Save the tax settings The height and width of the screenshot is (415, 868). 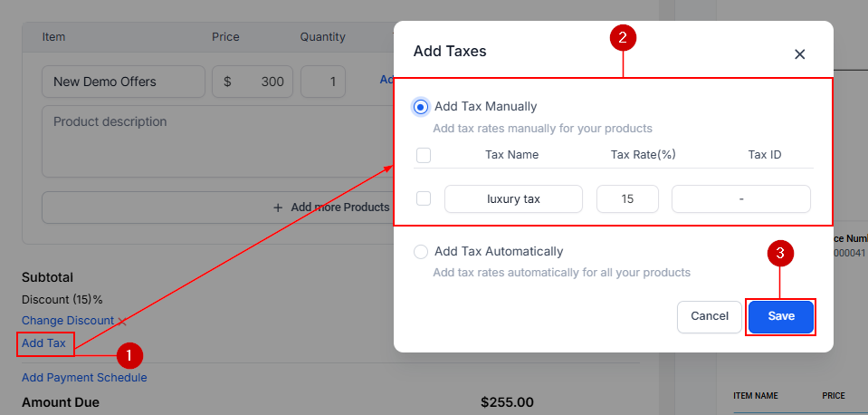[781, 316]
